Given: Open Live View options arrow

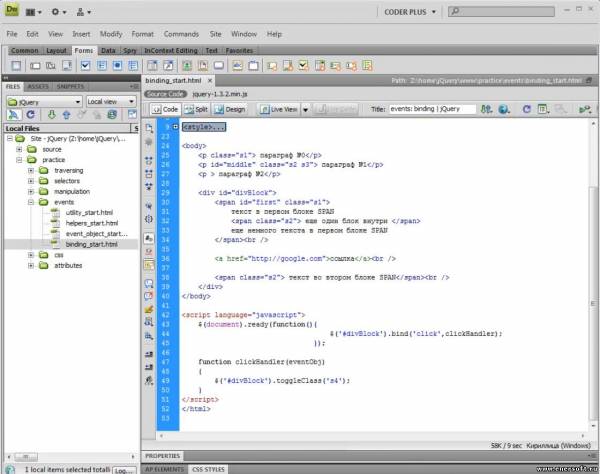Looking at the screenshot, I should [305, 110].
